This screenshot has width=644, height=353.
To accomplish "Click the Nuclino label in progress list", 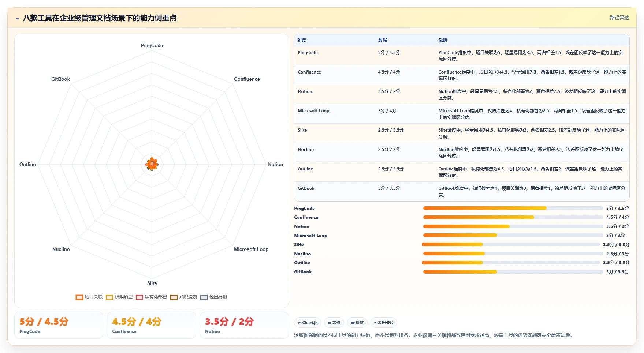I will [x=302, y=254].
